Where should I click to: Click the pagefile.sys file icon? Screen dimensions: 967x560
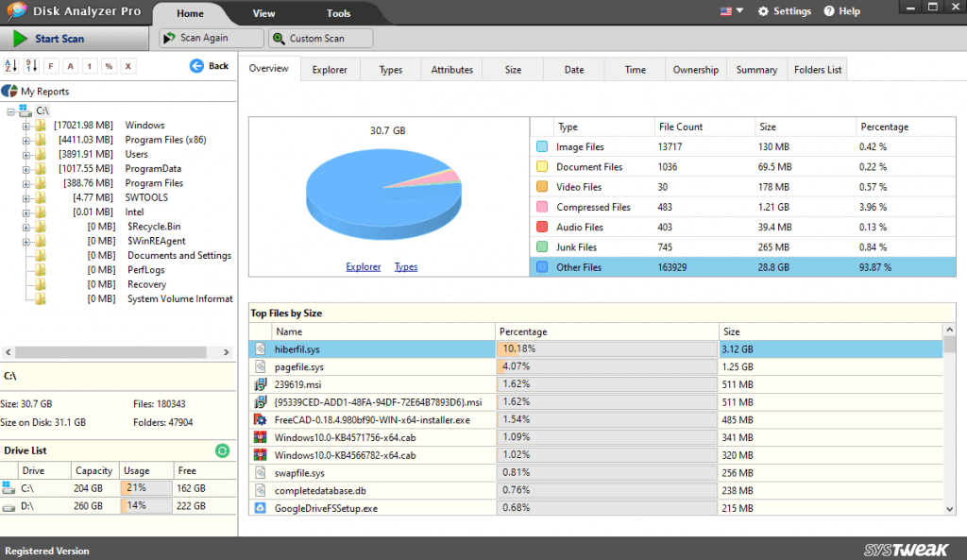click(x=261, y=367)
